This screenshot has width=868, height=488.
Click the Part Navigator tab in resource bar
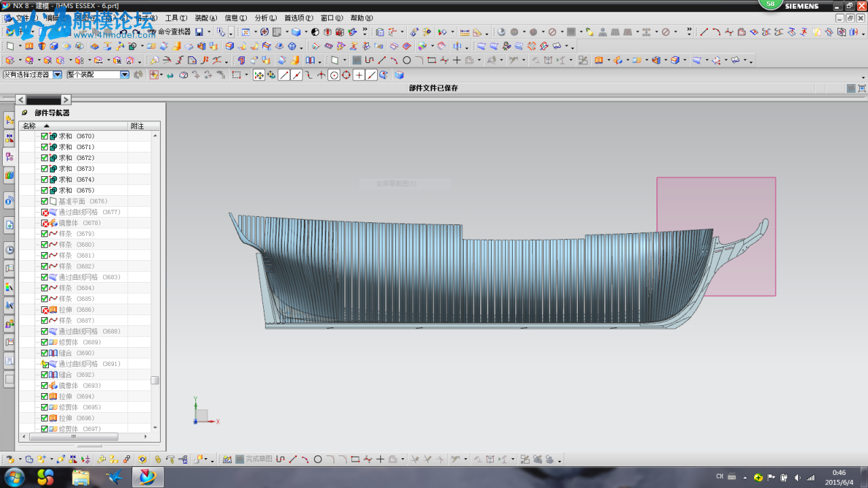coord(9,157)
